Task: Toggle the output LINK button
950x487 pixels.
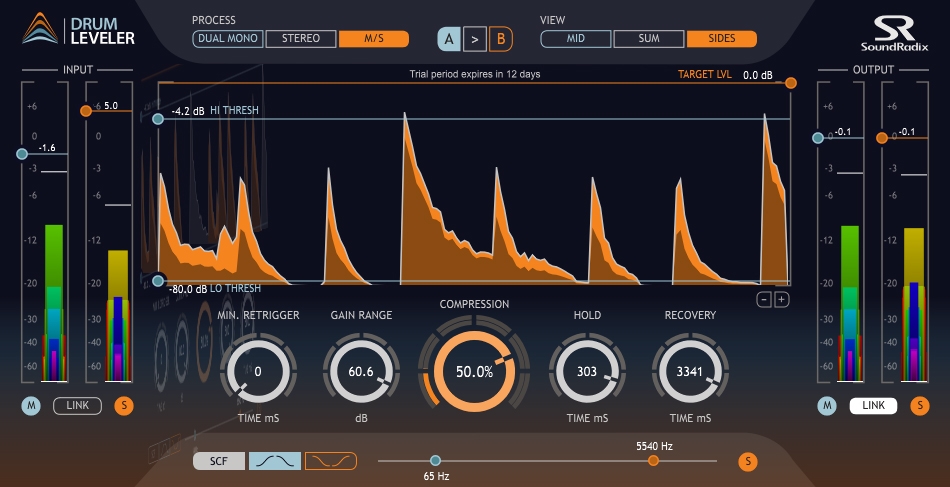Action: pyautogui.click(x=873, y=405)
